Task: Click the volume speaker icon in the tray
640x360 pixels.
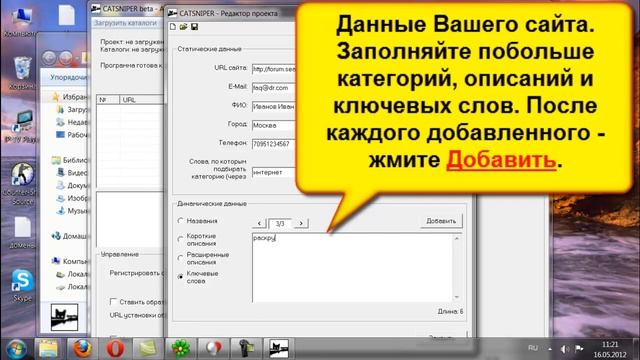Action: [x=564, y=349]
